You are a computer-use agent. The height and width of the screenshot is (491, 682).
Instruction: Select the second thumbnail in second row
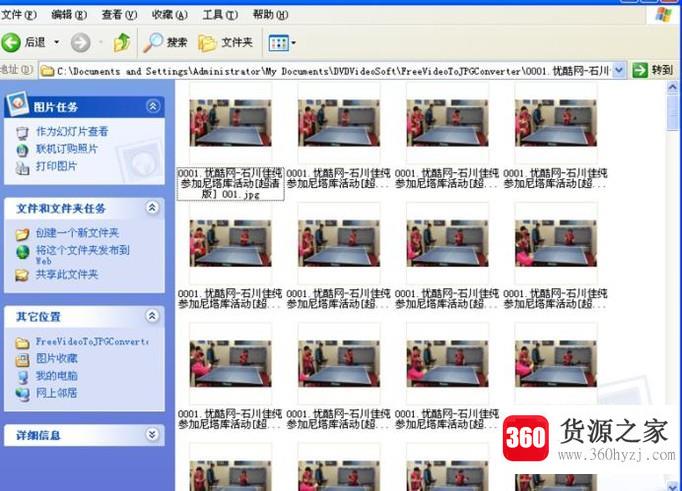339,243
